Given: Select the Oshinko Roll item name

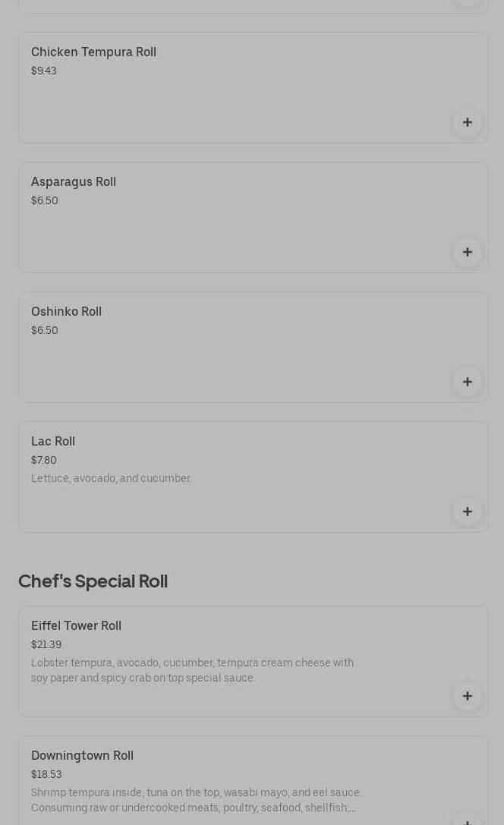Looking at the screenshot, I should click(x=66, y=312).
